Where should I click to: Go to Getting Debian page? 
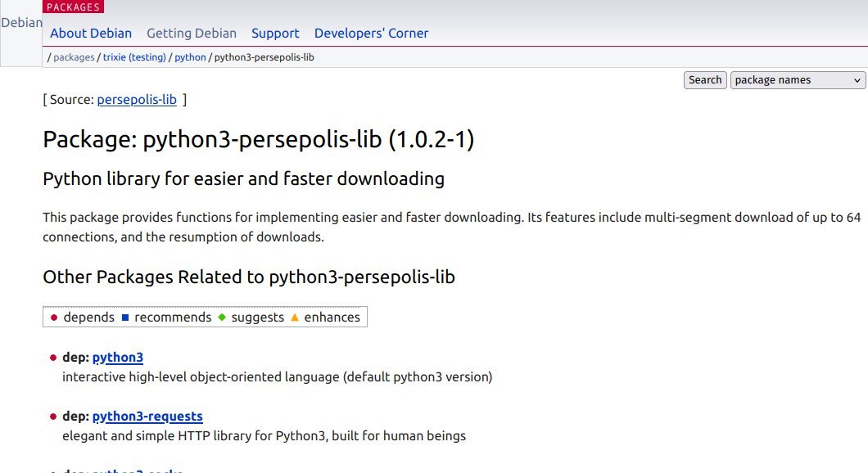click(x=192, y=34)
